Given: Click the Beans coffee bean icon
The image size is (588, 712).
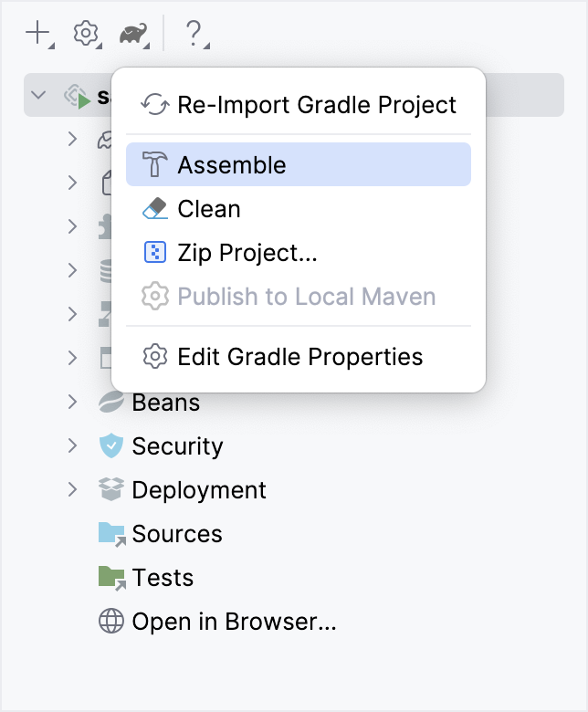Looking at the screenshot, I should click(110, 403).
